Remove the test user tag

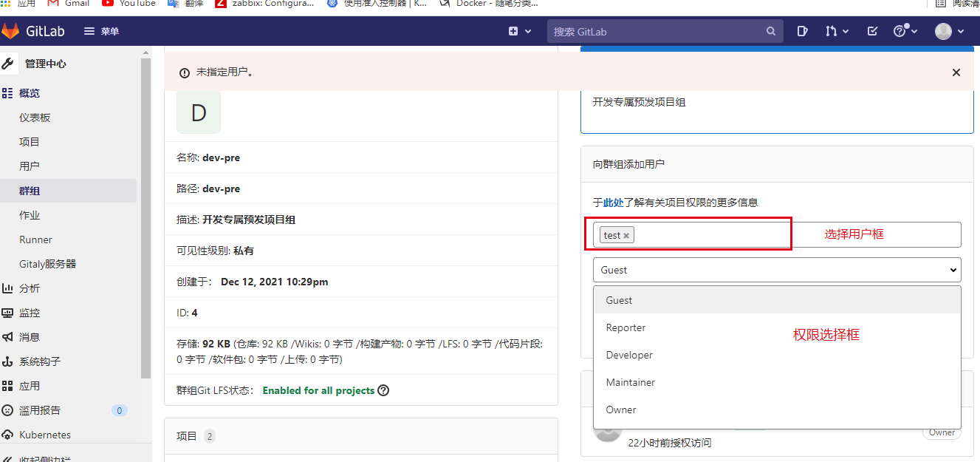click(626, 236)
